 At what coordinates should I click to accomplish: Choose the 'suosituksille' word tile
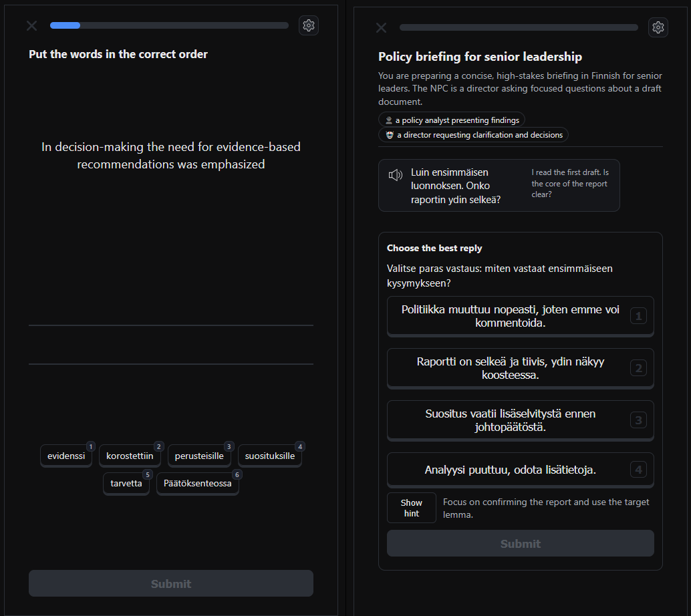269,456
